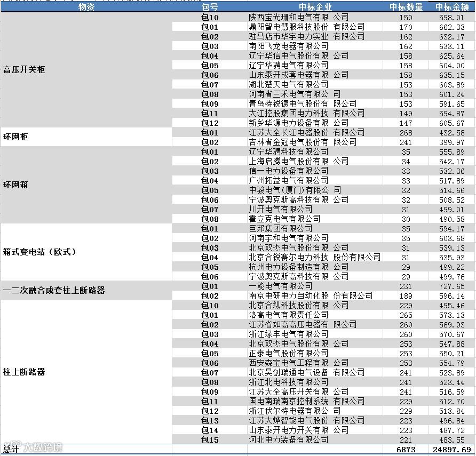Click company 霍立克电气有限公司
The image size is (476, 456).
click(x=284, y=219)
